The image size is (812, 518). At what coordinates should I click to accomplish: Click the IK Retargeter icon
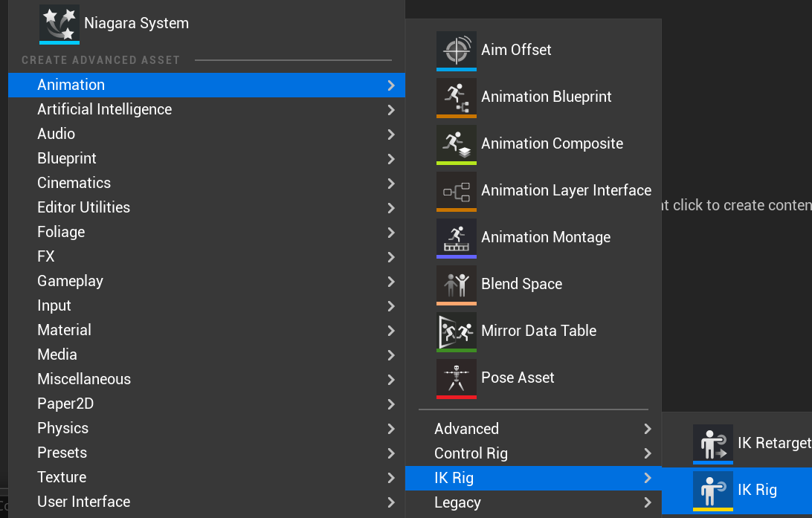click(x=713, y=444)
